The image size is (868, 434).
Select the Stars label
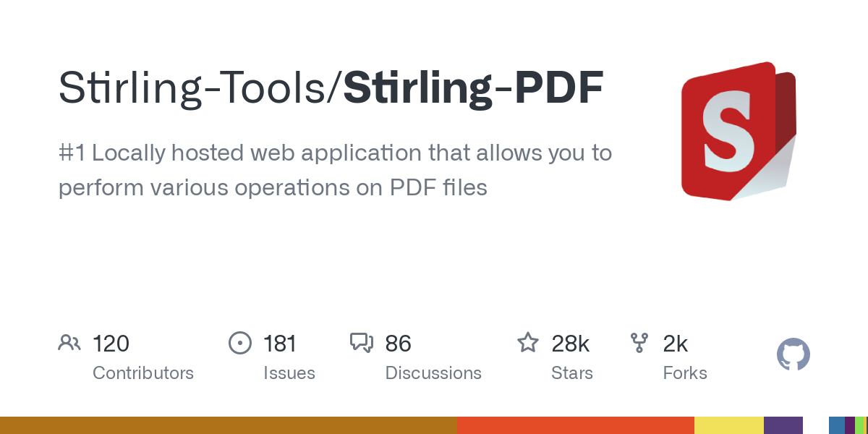[x=572, y=373]
